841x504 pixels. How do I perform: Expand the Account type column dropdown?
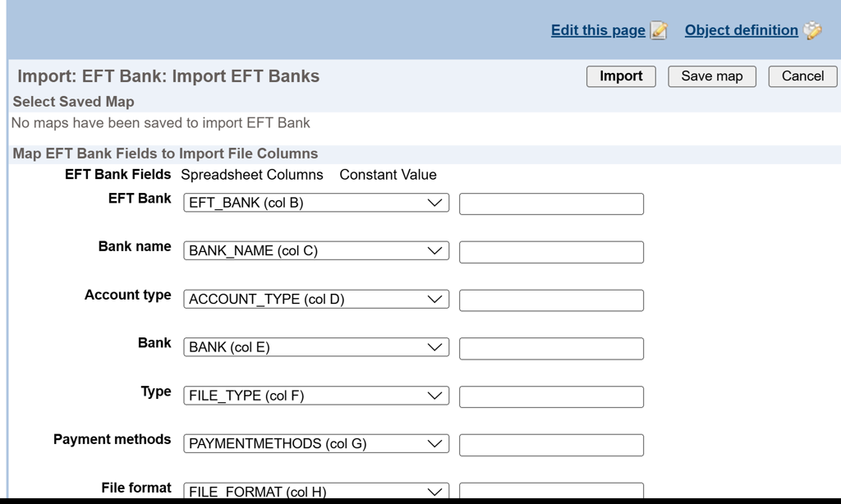pos(316,300)
